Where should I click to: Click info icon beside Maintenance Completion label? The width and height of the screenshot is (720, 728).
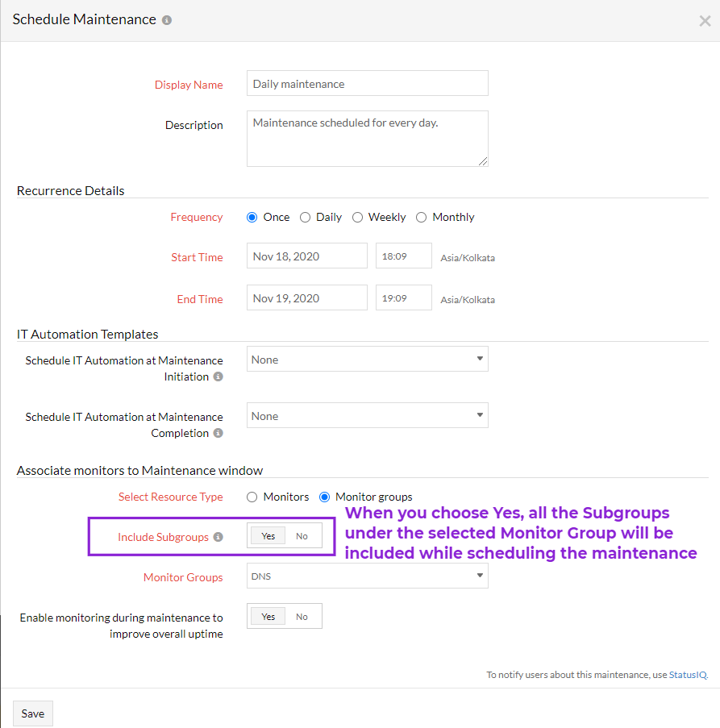pyautogui.click(x=218, y=433)
